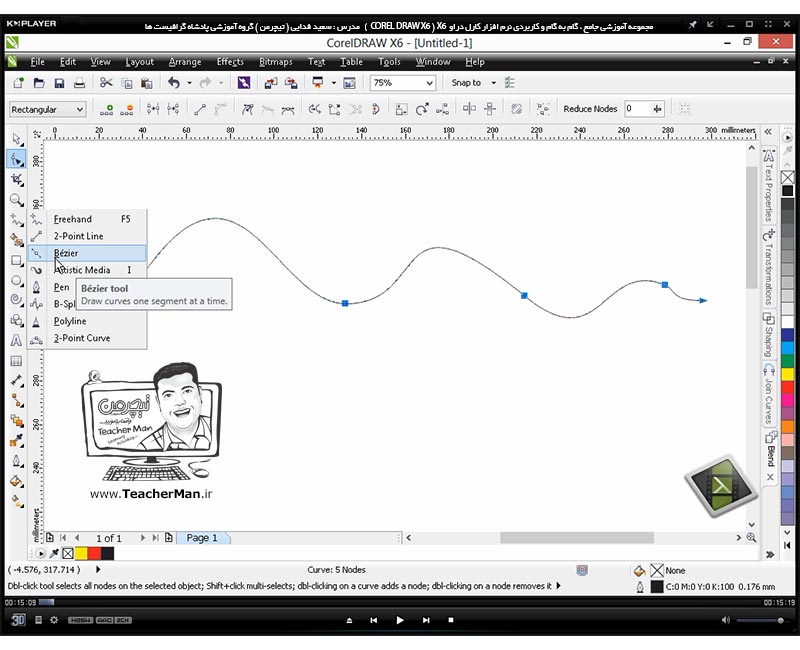Expand the cursor coordinates arrow
Image resolution: width=800 pixels, height=650 pixels.
(x=98, y=569)
